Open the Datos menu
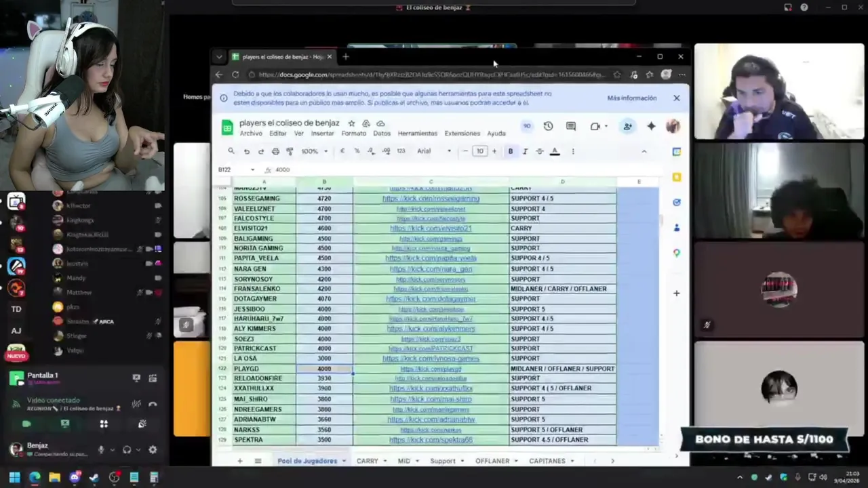Screen dimensions: 868x488 tap(382, 134)
